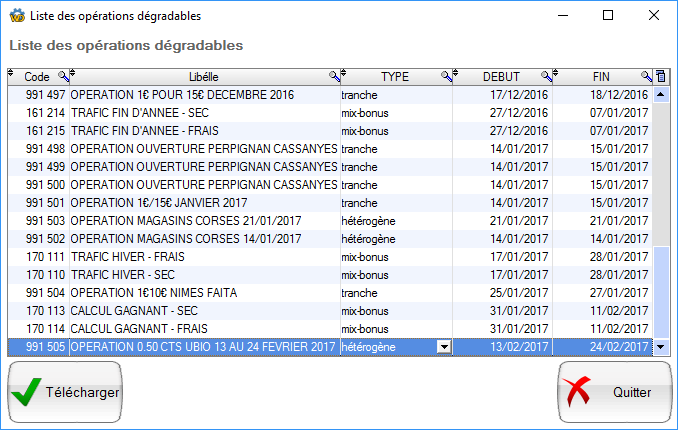Select the TRAFIC FIN D'ANNEE - SEC row
The image size is (678, 430).
pos(200,112)
